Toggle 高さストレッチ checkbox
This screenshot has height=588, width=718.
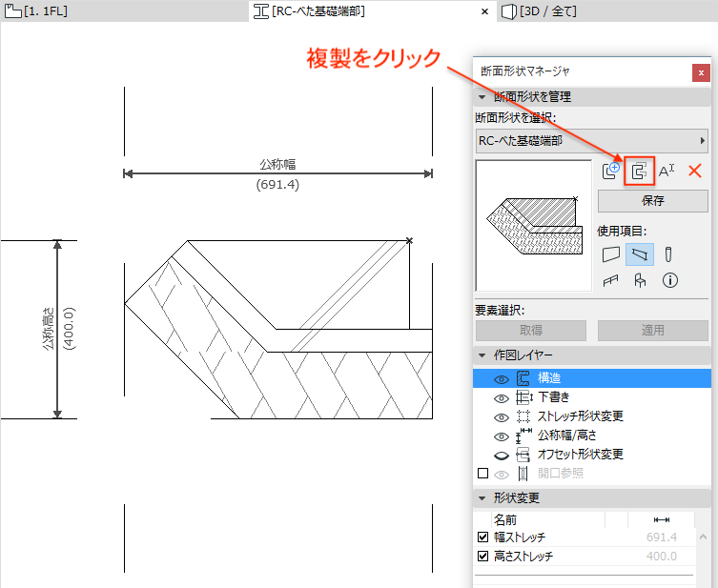[482, 556]
